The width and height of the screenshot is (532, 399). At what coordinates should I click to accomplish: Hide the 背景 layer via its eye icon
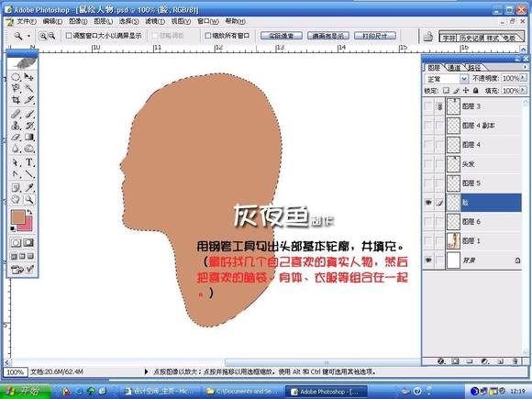[428, 260]
